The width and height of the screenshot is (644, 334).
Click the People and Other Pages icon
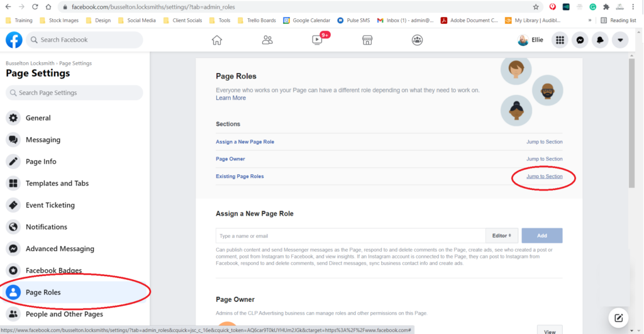click(x=13, y=314)
